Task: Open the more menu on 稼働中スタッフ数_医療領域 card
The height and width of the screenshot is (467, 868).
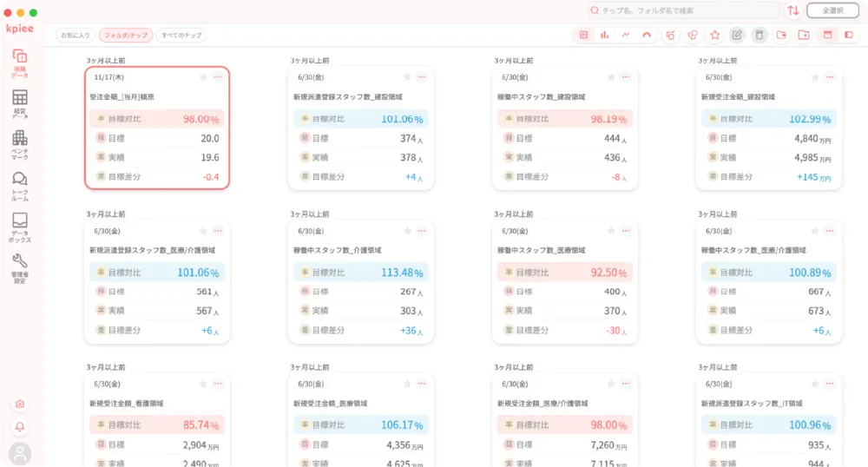Action: (626, 231)
